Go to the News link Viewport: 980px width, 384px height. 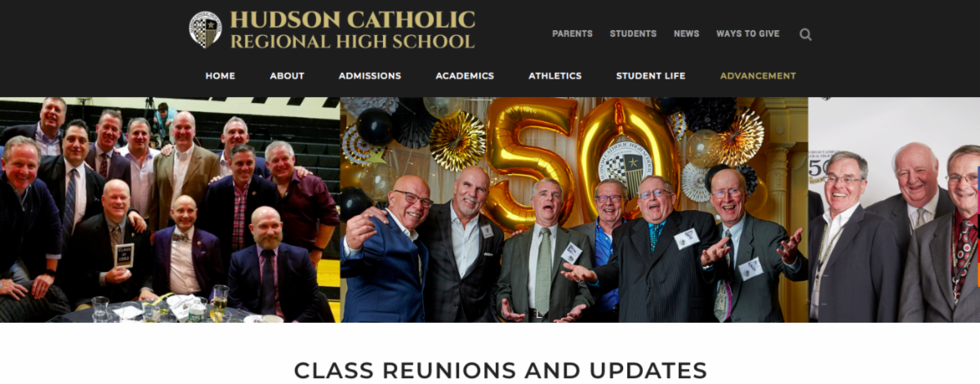tap(686, 33)
